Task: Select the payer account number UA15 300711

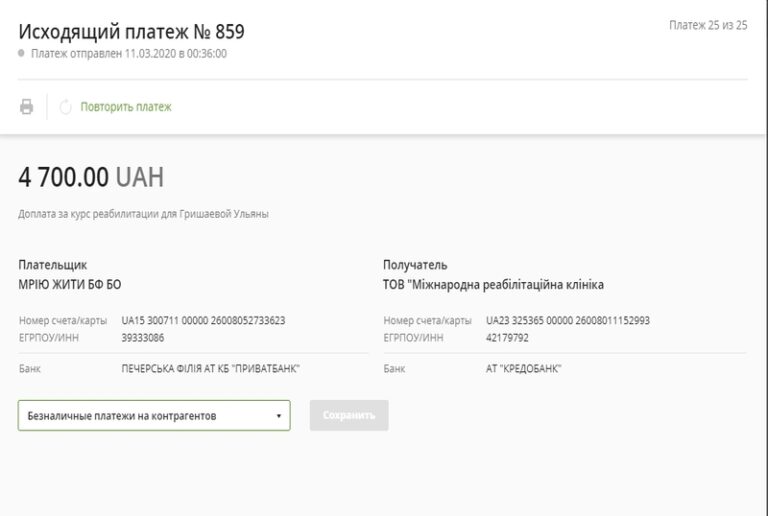Action: [203, 321]
